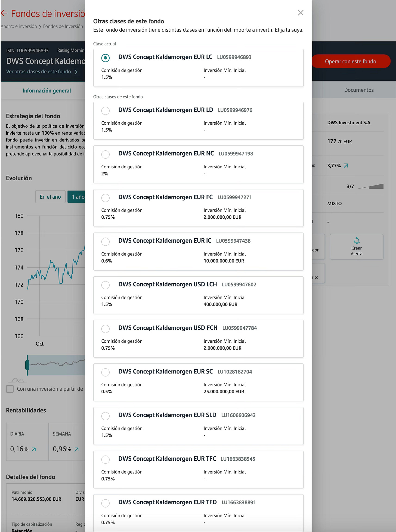Click the bell icon in Crear Alerta
The height and width of the screenshot is (532, 396).
pyautogui.click(x=357, y=240)
